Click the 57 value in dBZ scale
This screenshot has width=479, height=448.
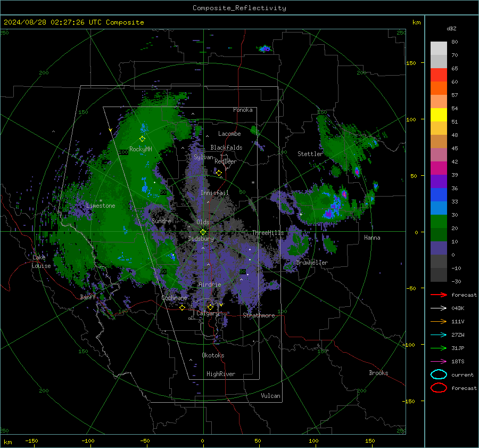coord(455,95)
